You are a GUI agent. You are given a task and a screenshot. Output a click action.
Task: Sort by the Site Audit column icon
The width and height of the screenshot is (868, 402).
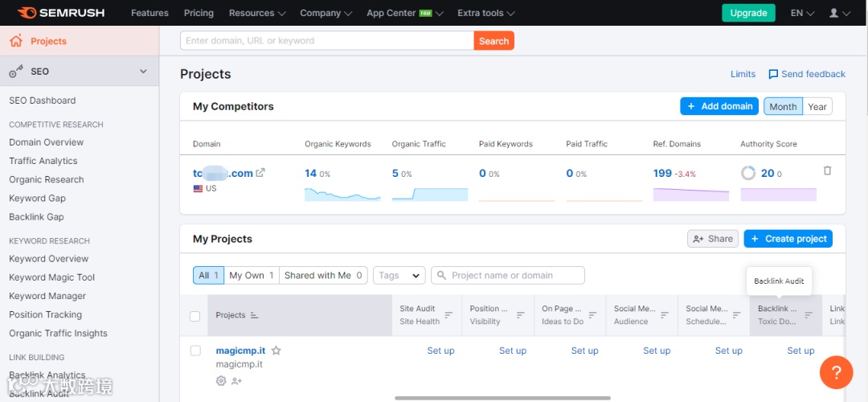(x=448, y=315)
